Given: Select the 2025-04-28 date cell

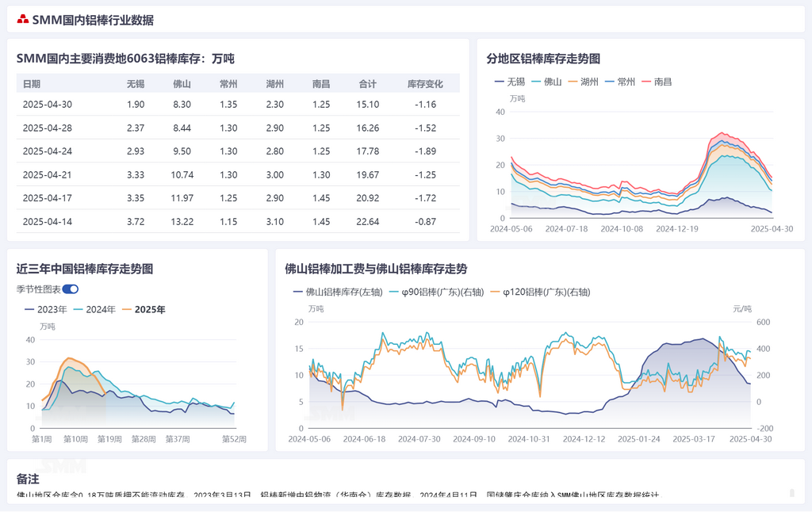Looking at the screenshot, I should click(48, 128).
